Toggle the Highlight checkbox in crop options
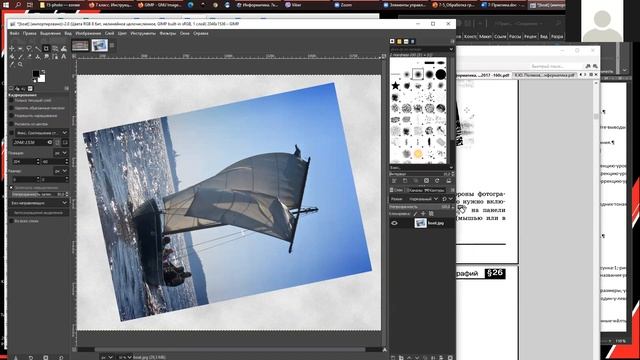640x360 pixels. click(x=11, y=188)
